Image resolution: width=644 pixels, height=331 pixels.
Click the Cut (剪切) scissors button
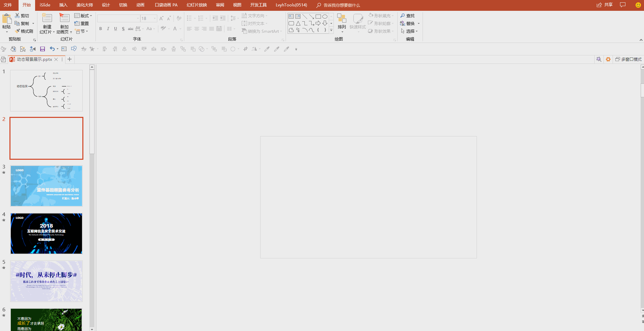(x=22, y=16)
